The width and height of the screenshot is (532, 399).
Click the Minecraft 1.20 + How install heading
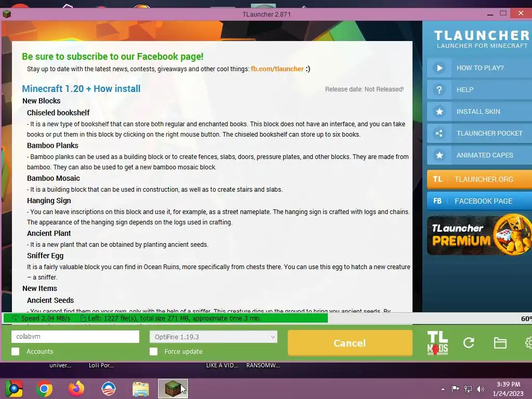coord(81,88)
